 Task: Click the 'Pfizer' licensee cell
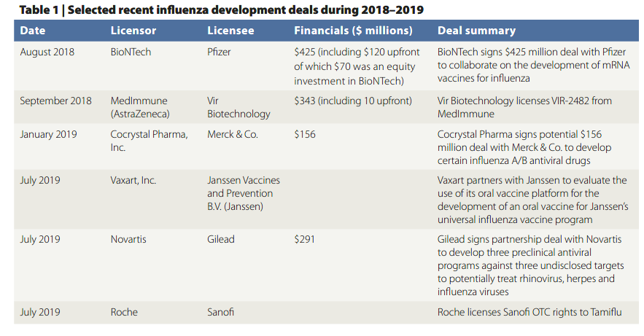[220, 52]
